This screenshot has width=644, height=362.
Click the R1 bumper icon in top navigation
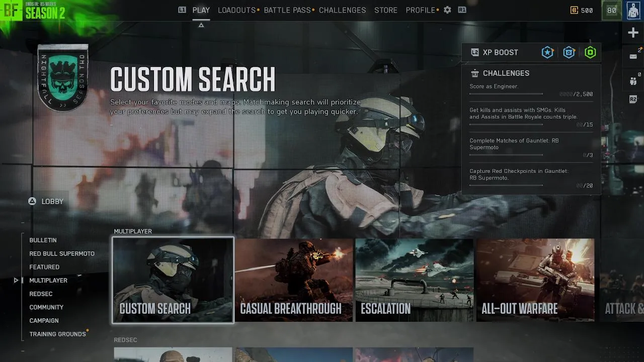click(x=462, y=10)
